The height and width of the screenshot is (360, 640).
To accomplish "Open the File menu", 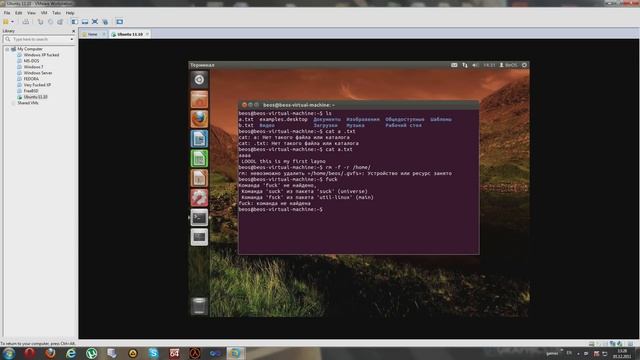I will tap(7, 13).
